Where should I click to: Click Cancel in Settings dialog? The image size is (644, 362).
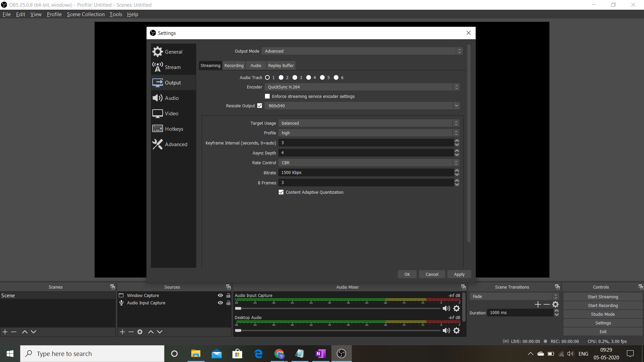(x=432, y=274)
